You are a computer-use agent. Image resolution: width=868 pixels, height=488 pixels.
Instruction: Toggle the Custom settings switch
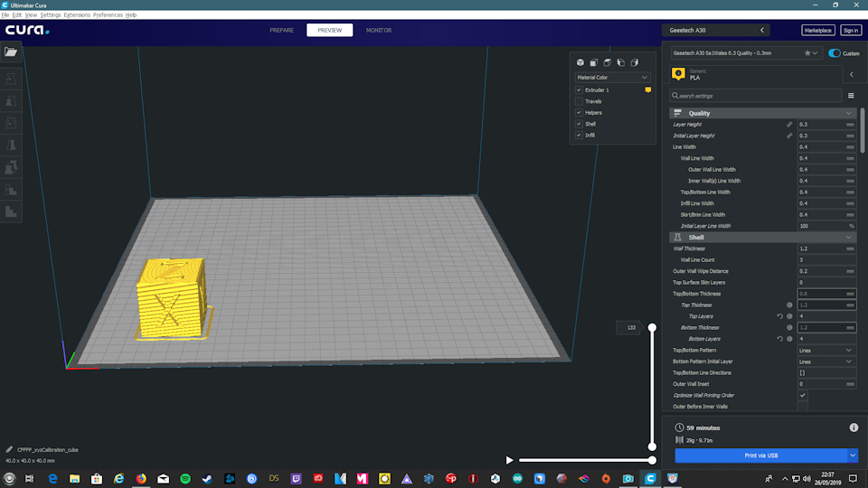coord(834,53)
